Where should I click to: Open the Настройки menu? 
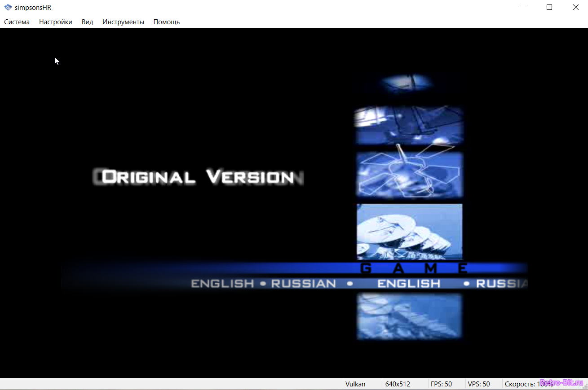56,22
